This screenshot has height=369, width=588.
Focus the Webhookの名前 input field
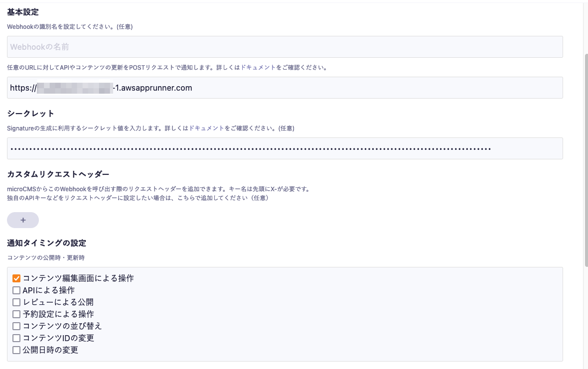(x=285, y=47)
